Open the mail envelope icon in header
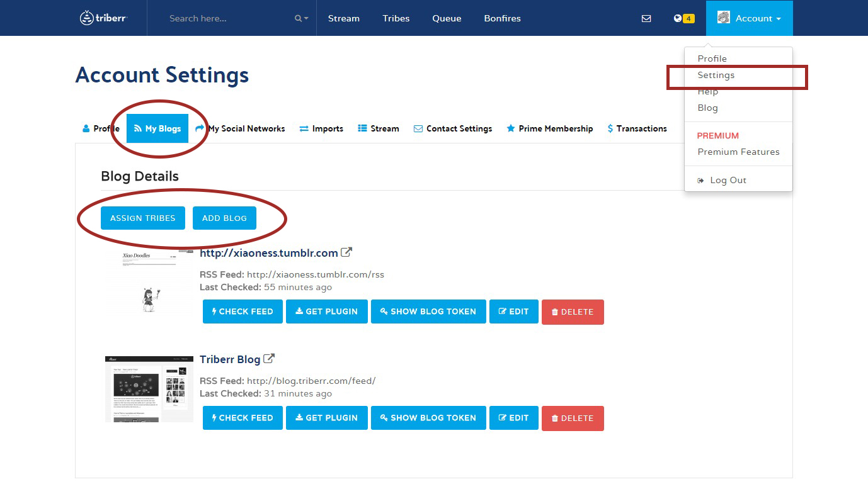Viewport: 868px width, 494px height. [646, 18]
